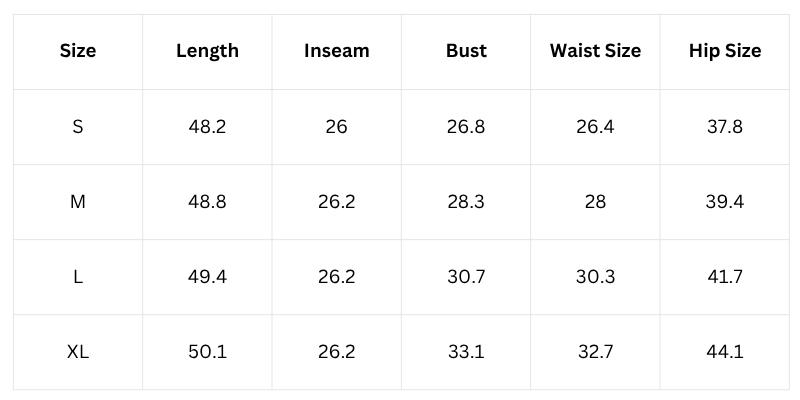Viewport: 800px width, 400px height.
Task: Click the Hip Size column header
Action: (x=725, y=51)
